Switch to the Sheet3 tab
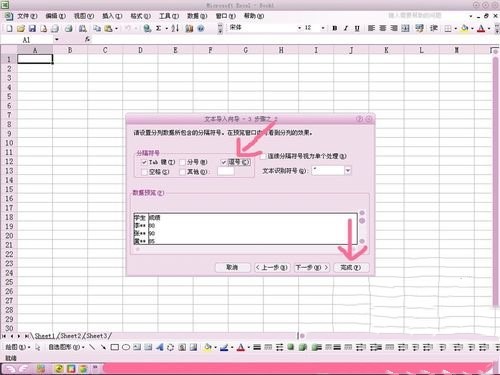500x375 pixels. pos(97,336)
